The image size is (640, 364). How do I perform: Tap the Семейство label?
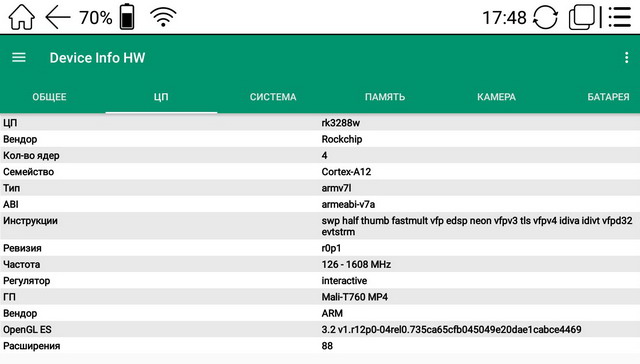[x=28, y=172]
